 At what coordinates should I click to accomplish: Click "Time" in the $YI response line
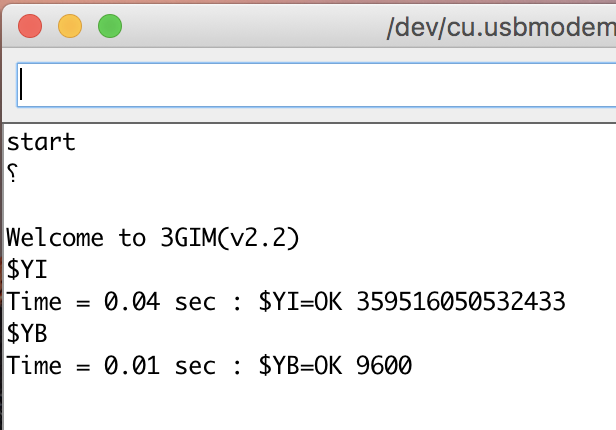click(x=34, y=302)
